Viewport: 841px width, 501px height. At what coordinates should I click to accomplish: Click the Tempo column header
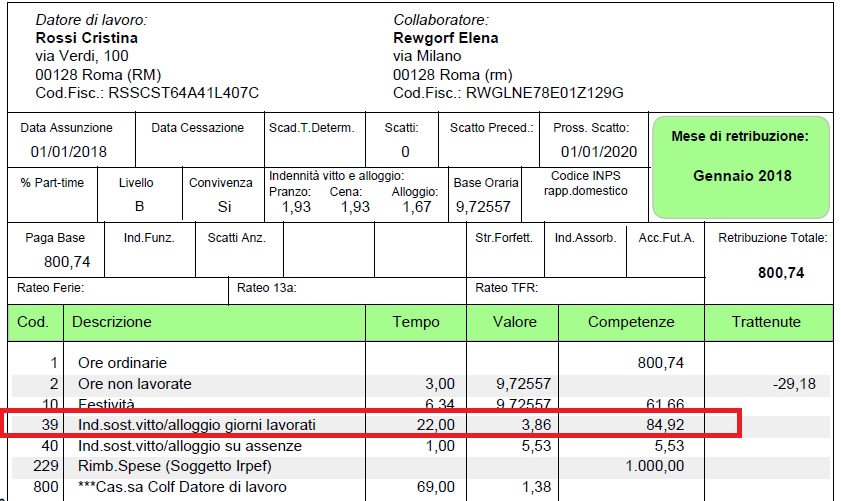point(415,322)
